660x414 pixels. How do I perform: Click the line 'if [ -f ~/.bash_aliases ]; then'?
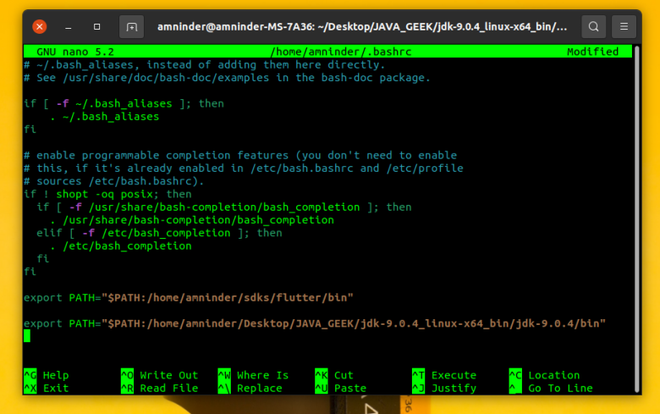point(124,103)
